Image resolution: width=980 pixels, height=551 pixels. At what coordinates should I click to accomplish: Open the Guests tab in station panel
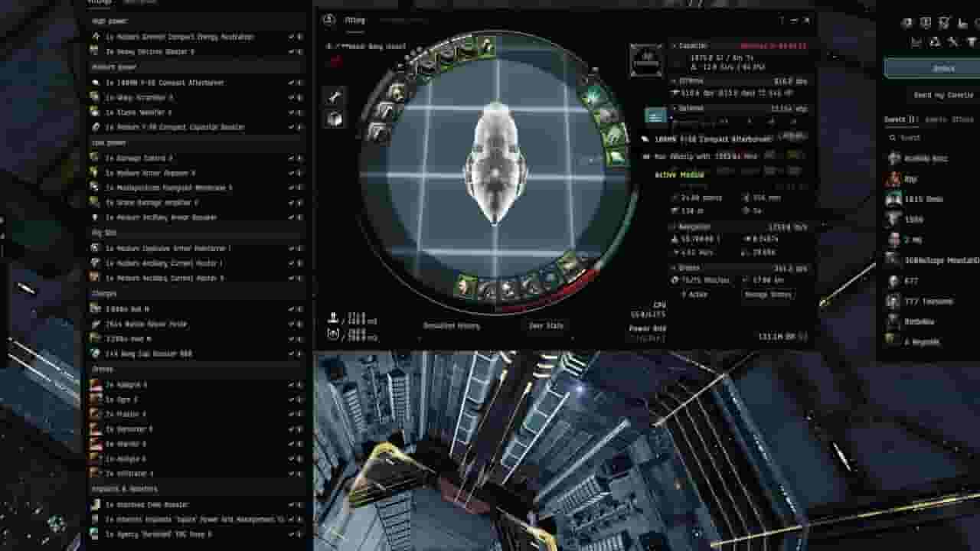tap(901, 119)
